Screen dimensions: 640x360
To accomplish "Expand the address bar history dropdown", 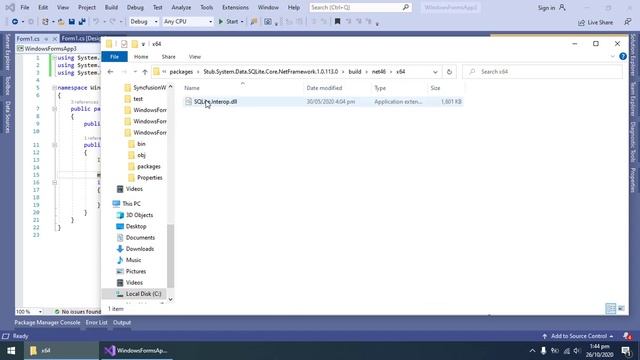I will 435,72.
